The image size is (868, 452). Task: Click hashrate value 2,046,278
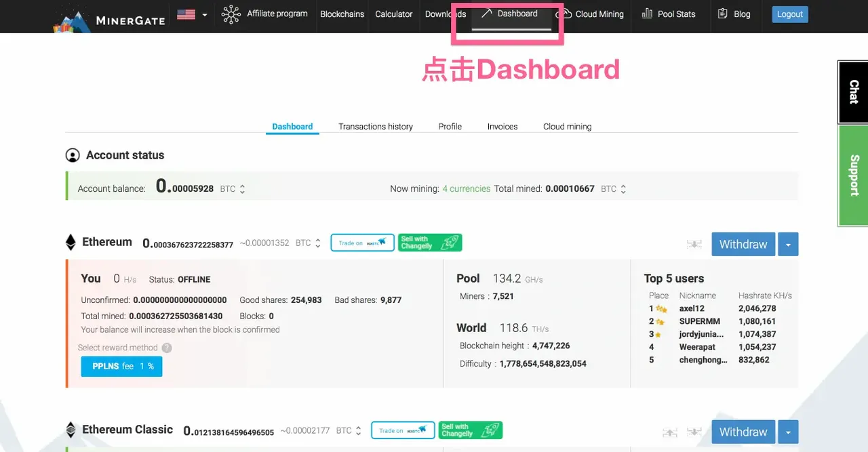(757, 308)
